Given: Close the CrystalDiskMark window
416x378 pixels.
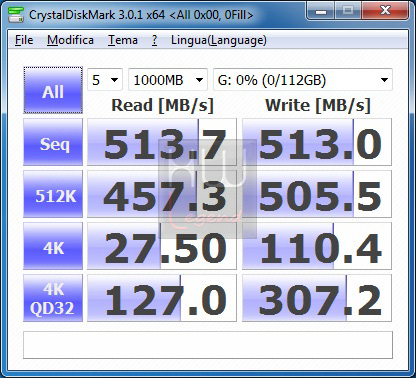Looking at the screenshot, I should [x=385, y=11].
